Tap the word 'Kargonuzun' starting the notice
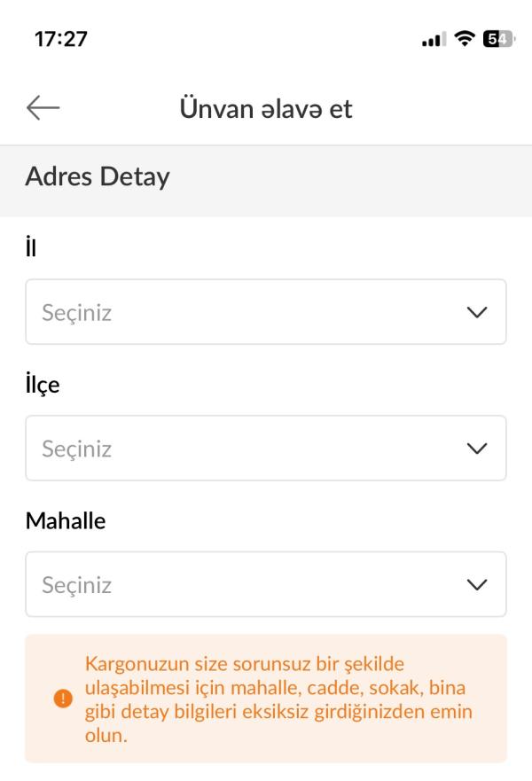Viewport: 532px width, 781px height. 130,664
